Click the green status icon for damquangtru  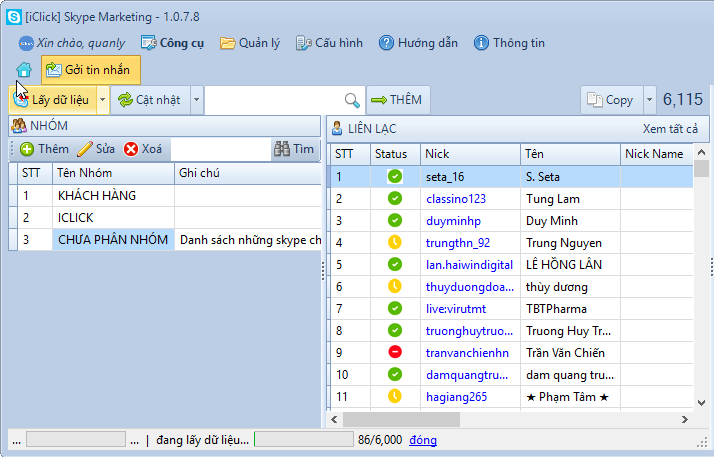(x=395, y=374)
